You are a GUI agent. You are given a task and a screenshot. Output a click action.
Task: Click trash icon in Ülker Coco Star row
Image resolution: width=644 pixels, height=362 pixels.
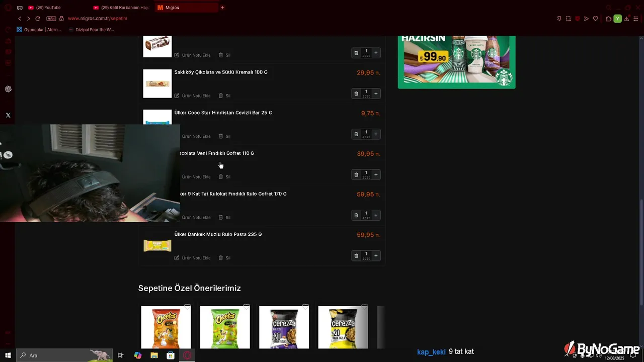click(x=356, y=134)
